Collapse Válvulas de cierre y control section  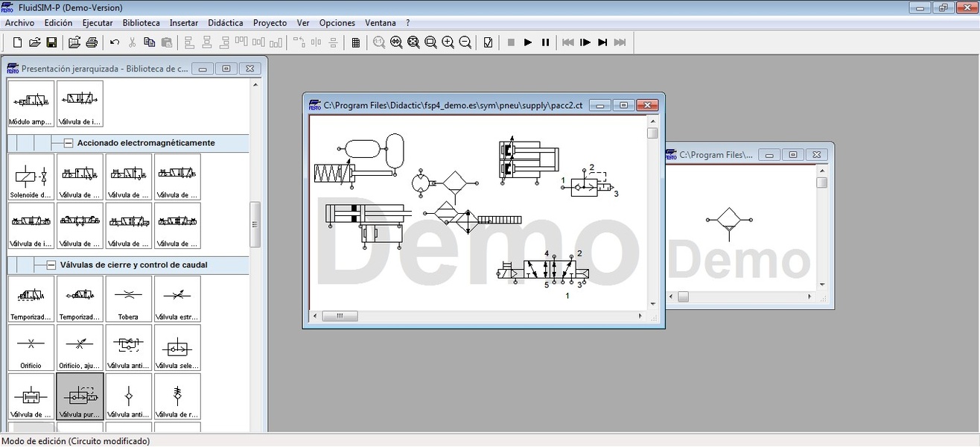pos(51,264)
